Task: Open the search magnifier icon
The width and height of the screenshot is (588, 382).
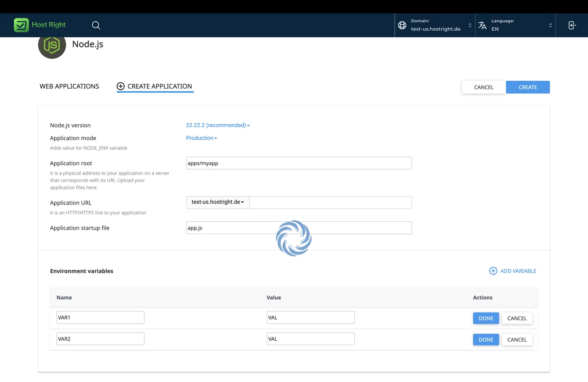Action: point(96,25)
